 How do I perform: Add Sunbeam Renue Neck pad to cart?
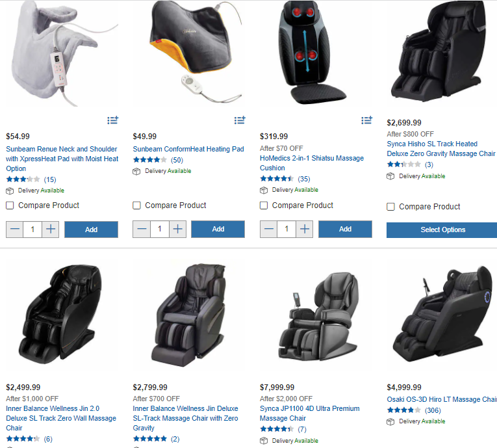pos(92,230)
